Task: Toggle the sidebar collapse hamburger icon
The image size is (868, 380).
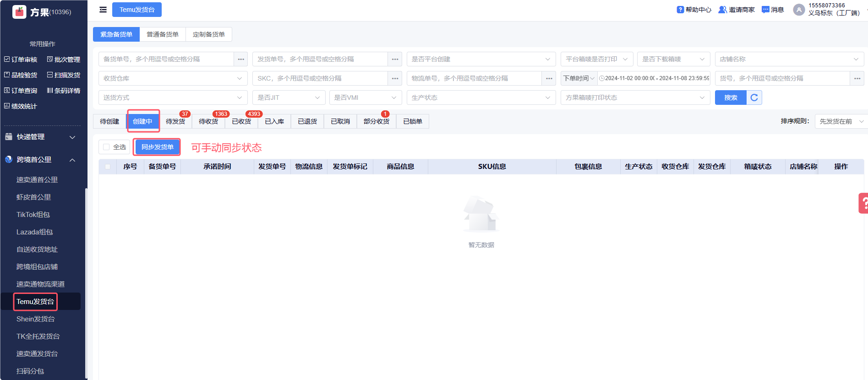Action: pos(103,10)
